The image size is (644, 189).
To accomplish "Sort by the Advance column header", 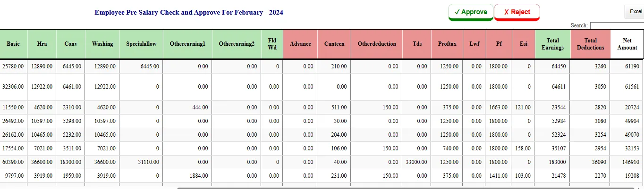I will (301, 44).
